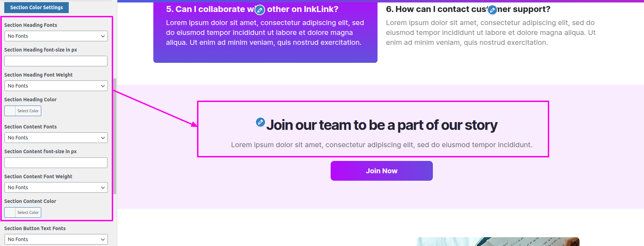Open the Section Content Fonts dropdown
The image size is (644, 246).
[56, 138]
